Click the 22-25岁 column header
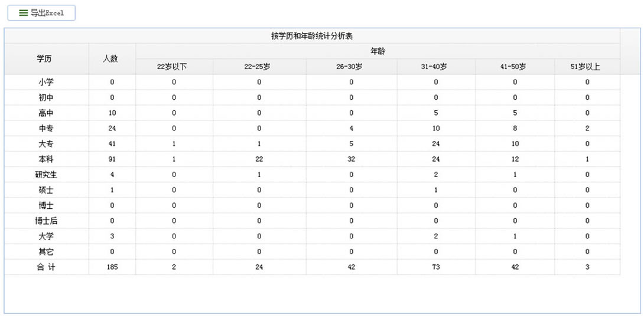Image resolution: width=644 pixels, height=318 pixels. pyautogui.click(x=257, y=67)
